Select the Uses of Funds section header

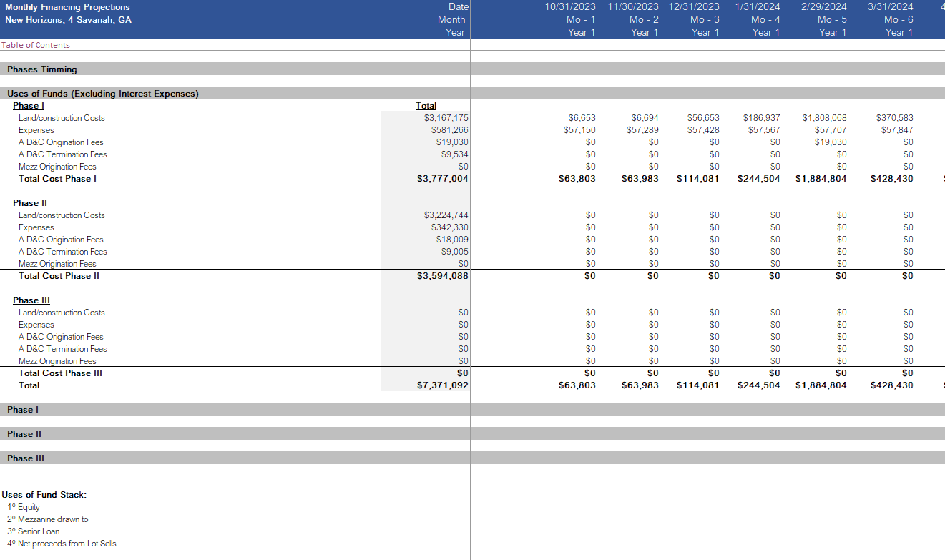pos(103,94)
